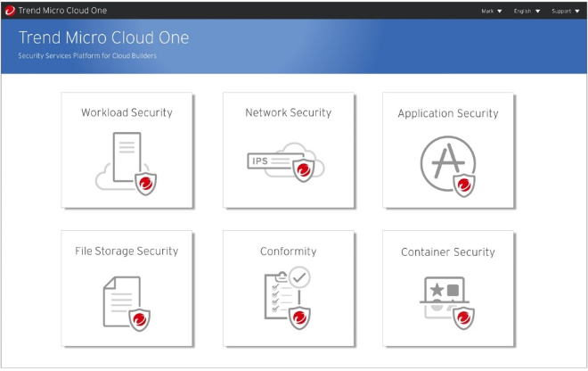Select the Network Security card title
Image resolution: width=588 pixels, height=371 pixels.
289,112
